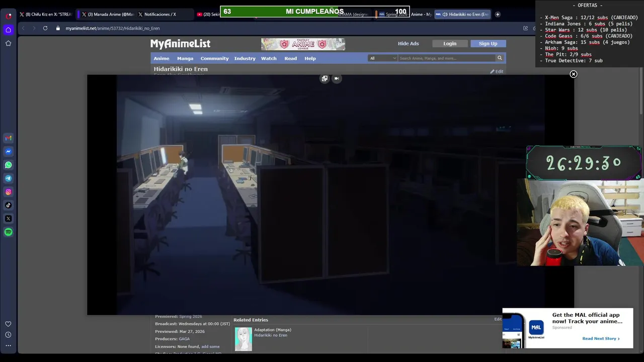This screenshot has width=644, height=362.
Task: Open Gmail from the sidebar
Action: [9, 138]
